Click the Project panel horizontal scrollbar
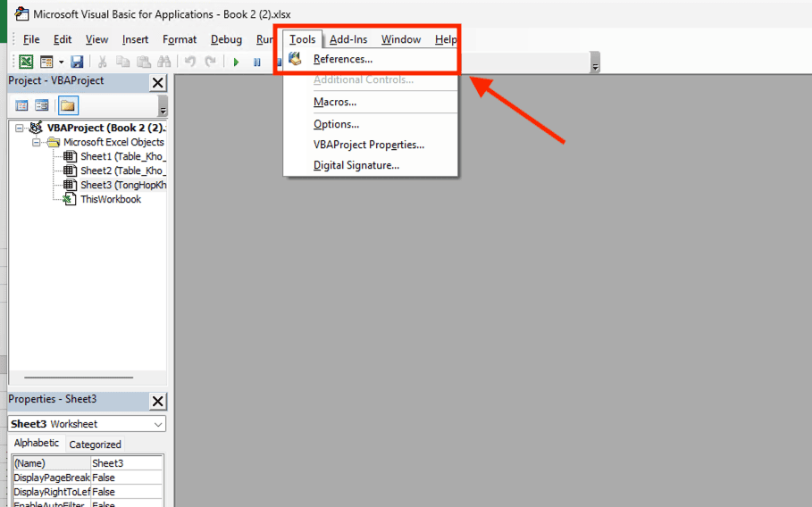Screen dimensions: 812x507 (x=79, y=378)
